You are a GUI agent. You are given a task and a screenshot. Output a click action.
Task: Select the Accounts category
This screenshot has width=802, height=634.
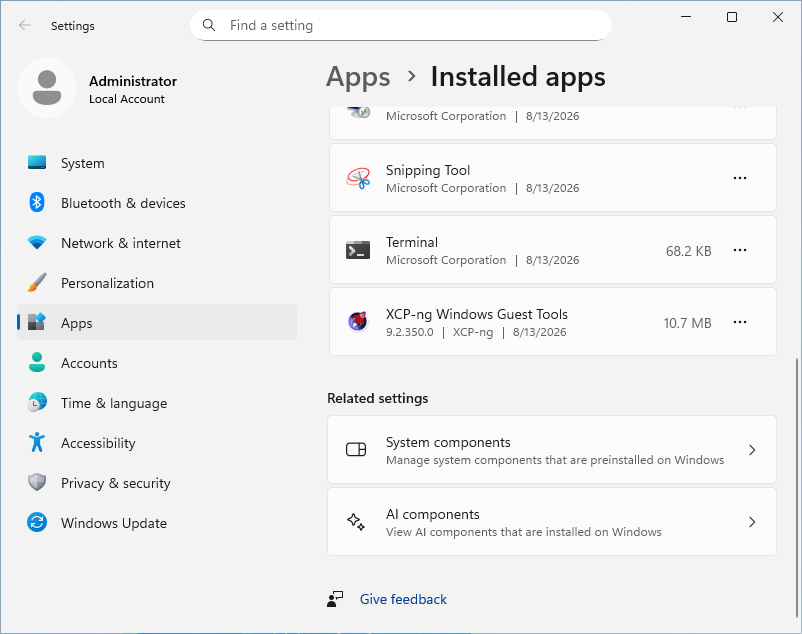click(x=157, y=363)
